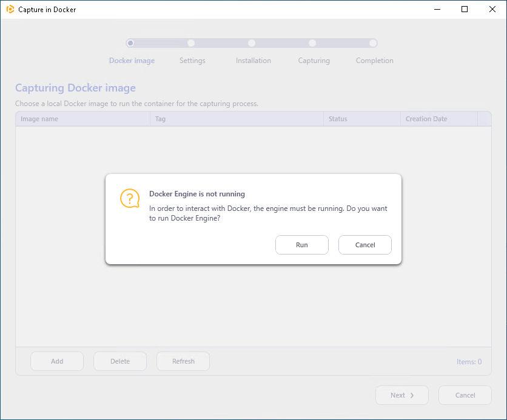Viewport: 507px width, 420px height.
Task: Maximize the Capture in Docker window
Action: (x=465, y=9)
